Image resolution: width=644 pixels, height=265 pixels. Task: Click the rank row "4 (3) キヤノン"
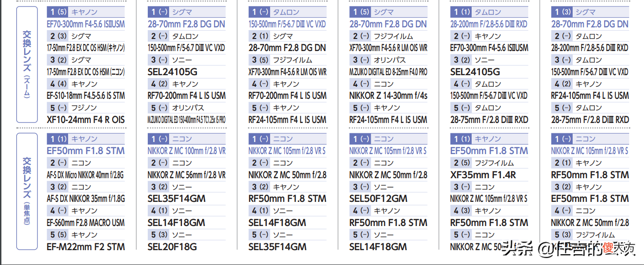tap(489, 211)
